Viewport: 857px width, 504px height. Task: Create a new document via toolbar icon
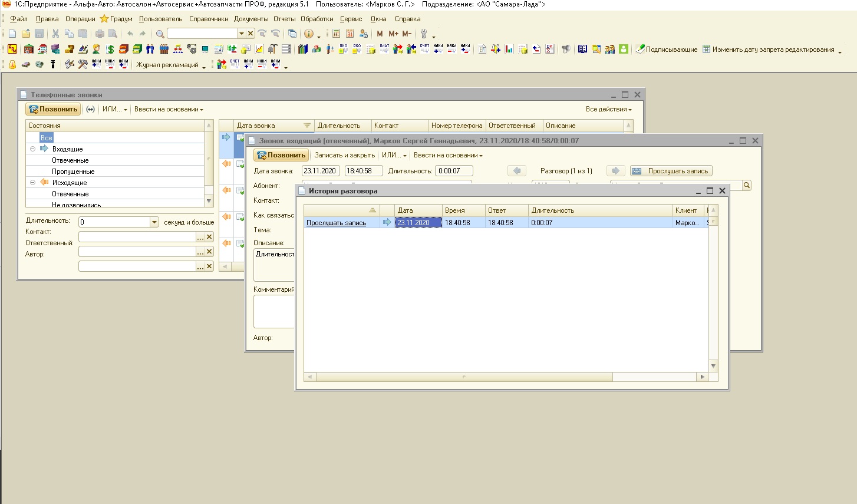click(x=12, y=34)
